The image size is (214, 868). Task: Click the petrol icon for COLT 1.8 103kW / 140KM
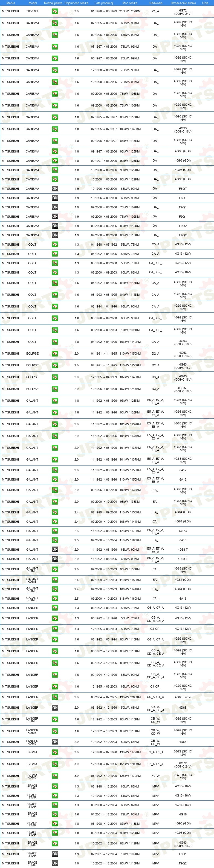click(55, 342)
